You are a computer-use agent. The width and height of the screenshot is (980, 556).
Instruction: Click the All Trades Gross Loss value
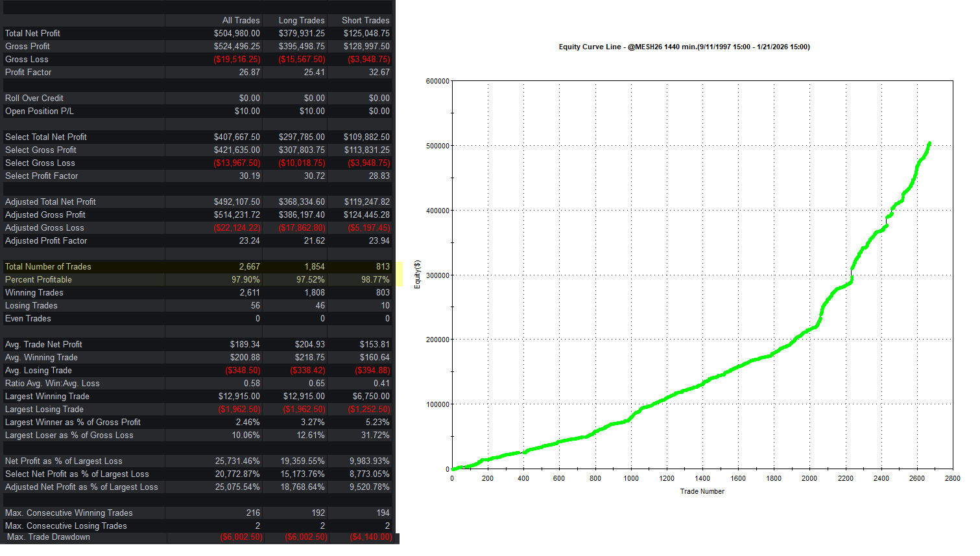coord(237,59)
